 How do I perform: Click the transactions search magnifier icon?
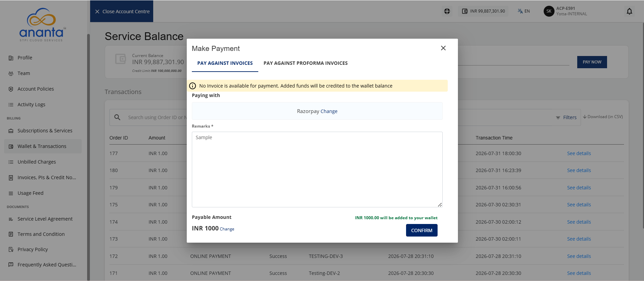pyautogui.click(x=117, y=117)
